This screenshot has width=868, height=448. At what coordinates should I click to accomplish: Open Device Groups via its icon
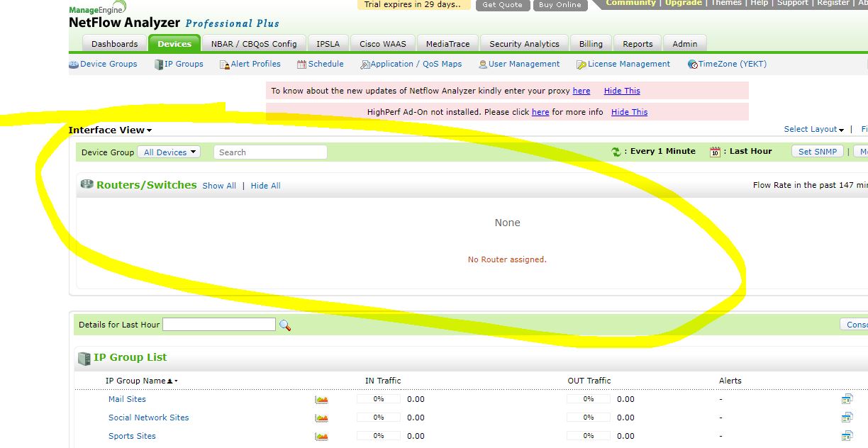(74, 65)
